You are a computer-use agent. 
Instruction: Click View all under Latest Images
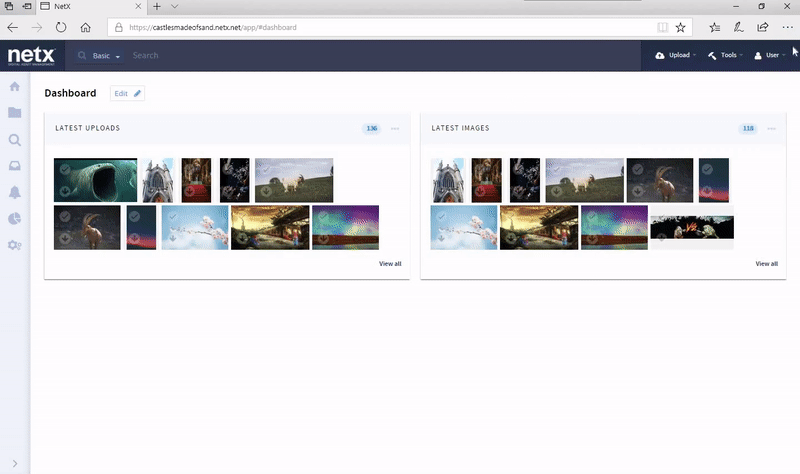[766, 264]
